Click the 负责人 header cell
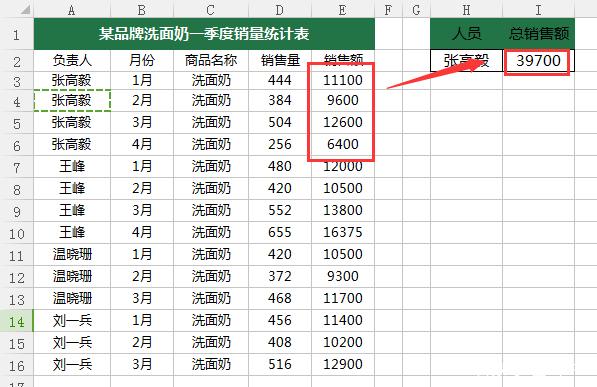The width and height of the screenshot is (597, 387). [x=72, y=60]
